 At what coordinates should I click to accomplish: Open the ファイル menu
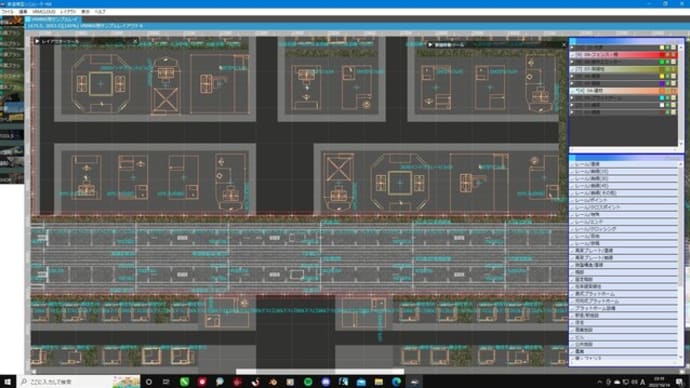7,11
